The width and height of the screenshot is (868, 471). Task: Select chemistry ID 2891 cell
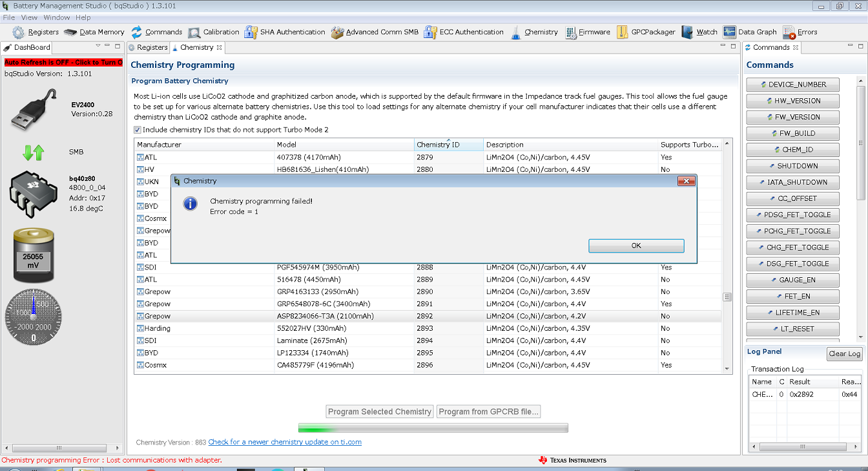pyautogui.click(x=449, y=304)
